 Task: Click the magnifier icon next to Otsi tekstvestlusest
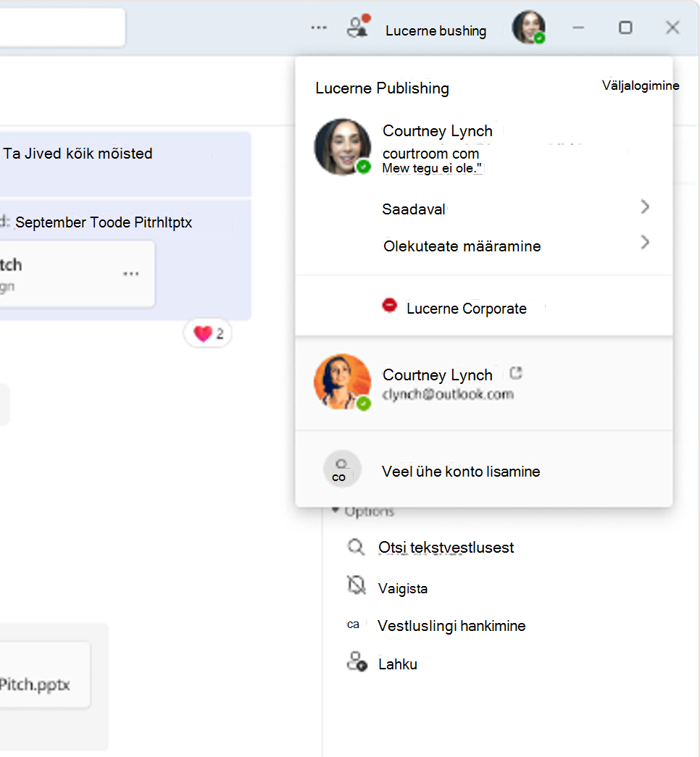coord(356,547)
